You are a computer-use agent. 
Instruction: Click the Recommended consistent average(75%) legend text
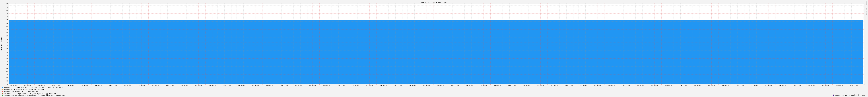click(x=34, y=95)
